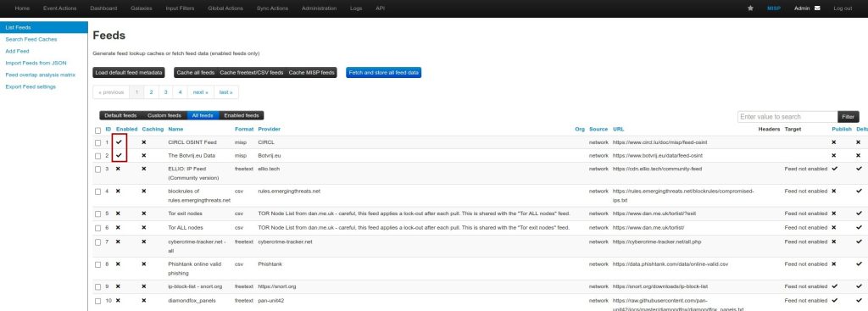Click publish cross for blockrules emergingthreats row

point(834,191)
